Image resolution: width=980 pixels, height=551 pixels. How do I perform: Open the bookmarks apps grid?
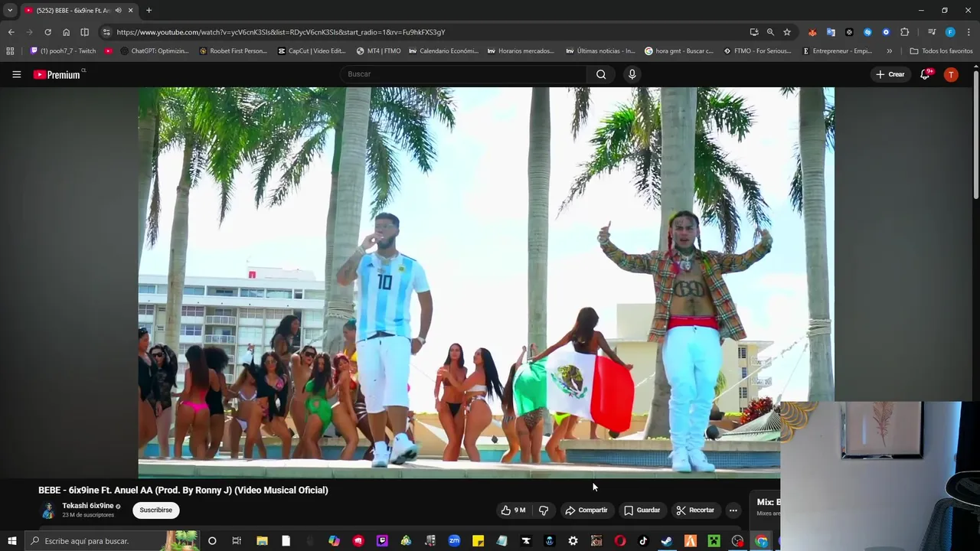pos(10,51)
